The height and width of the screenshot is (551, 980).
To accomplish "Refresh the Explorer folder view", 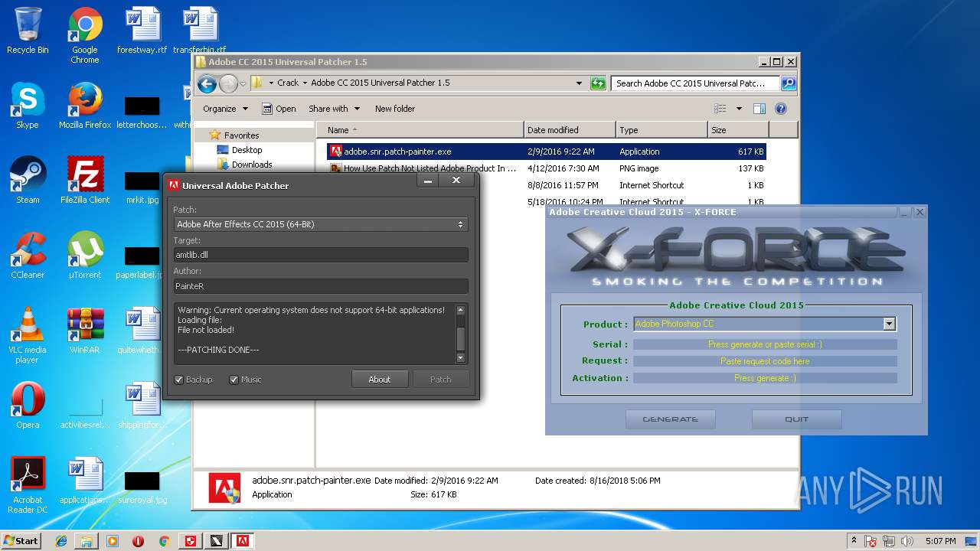I will (599, 83).
